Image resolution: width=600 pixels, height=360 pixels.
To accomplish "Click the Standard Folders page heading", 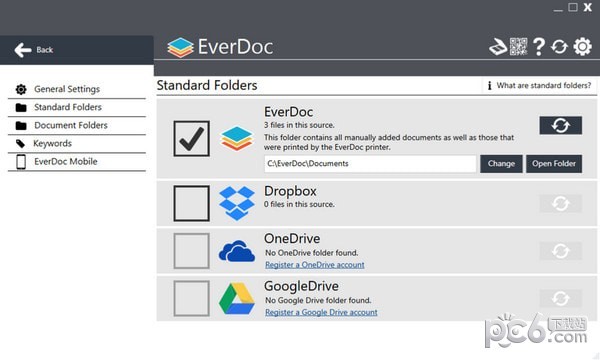I will pos(207,85).
